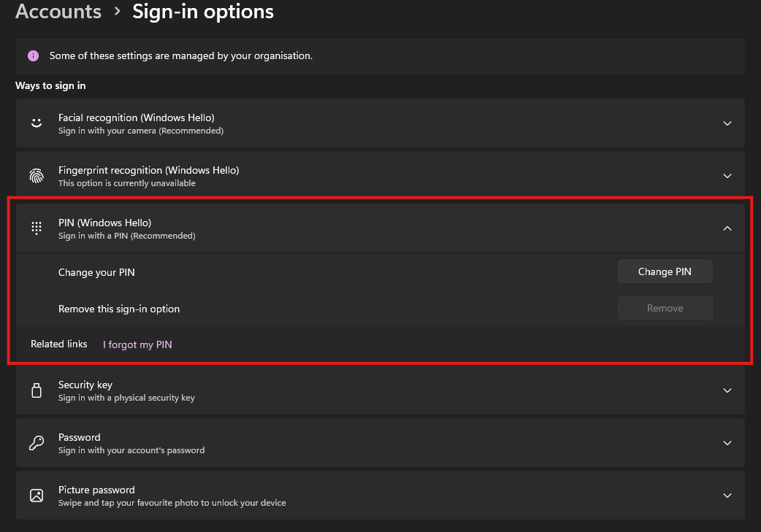Screen dimensions: 761x532
Task: Select the Password sign-in option row
Action: coord(365,443)
